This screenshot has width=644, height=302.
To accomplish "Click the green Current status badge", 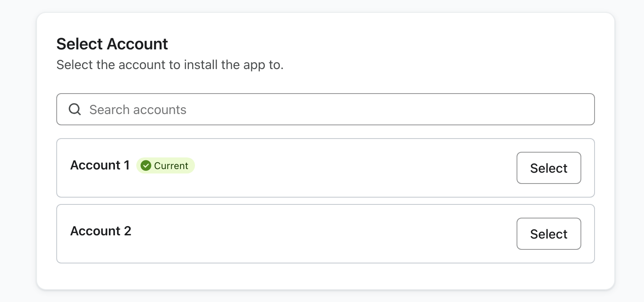I will click(166, 165).
